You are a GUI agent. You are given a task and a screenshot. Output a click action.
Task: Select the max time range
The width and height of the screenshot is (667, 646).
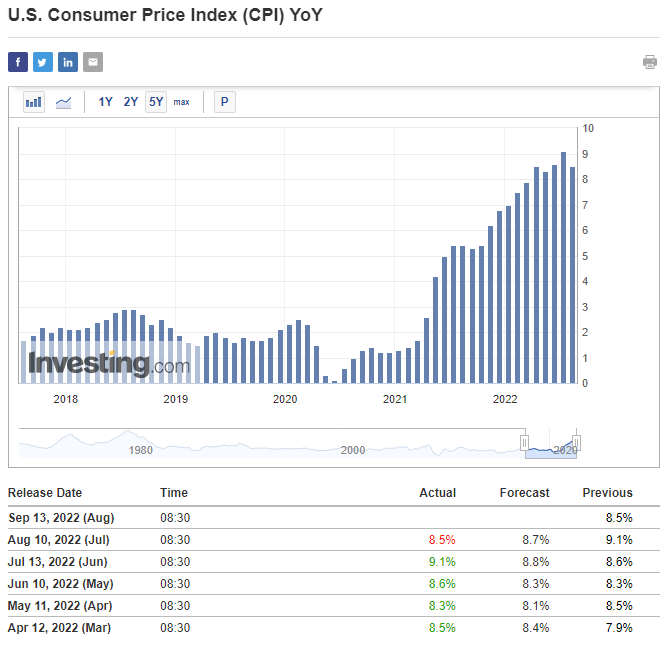point(182,102)
